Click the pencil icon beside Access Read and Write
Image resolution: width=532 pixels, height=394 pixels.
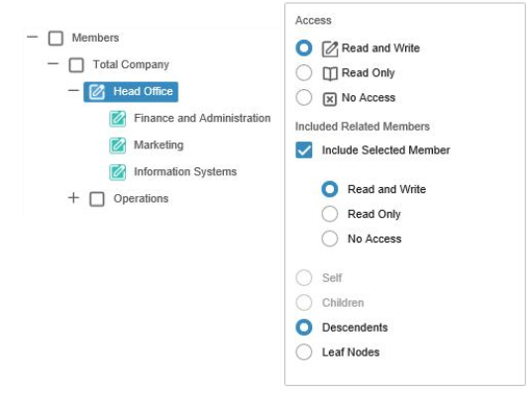(x=330, y=49)
